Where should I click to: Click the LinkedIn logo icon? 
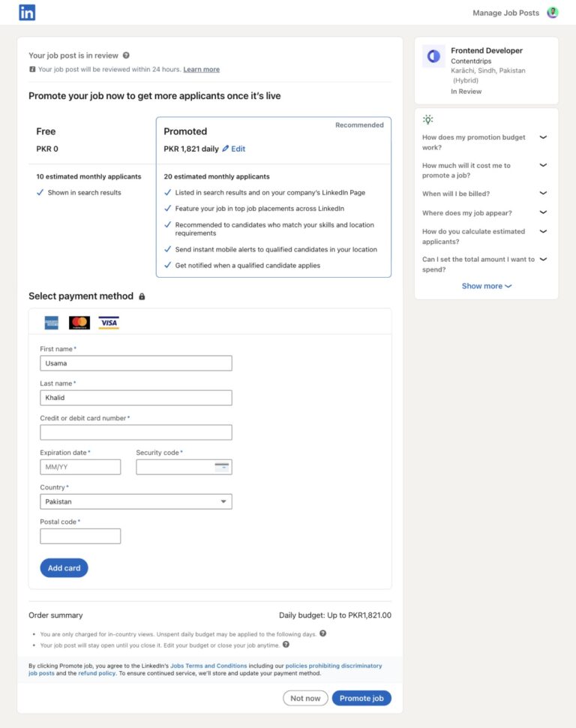[x=26, y=12]
